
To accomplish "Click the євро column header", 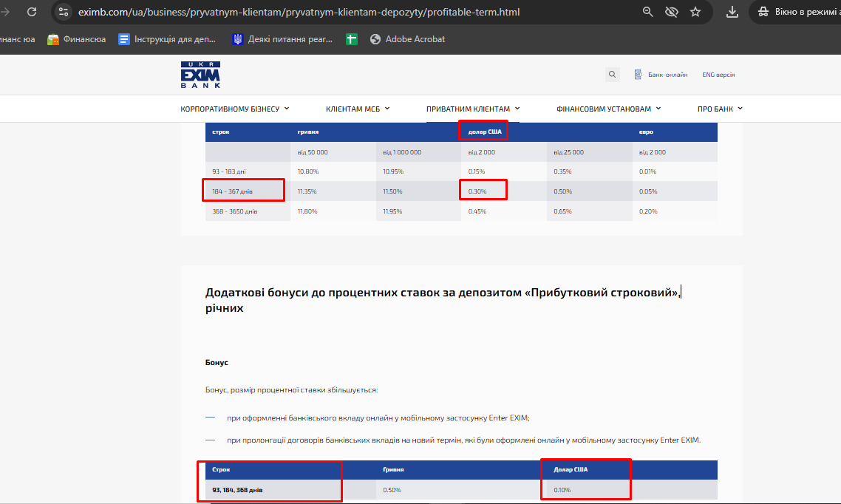I will tap(646, 132).
